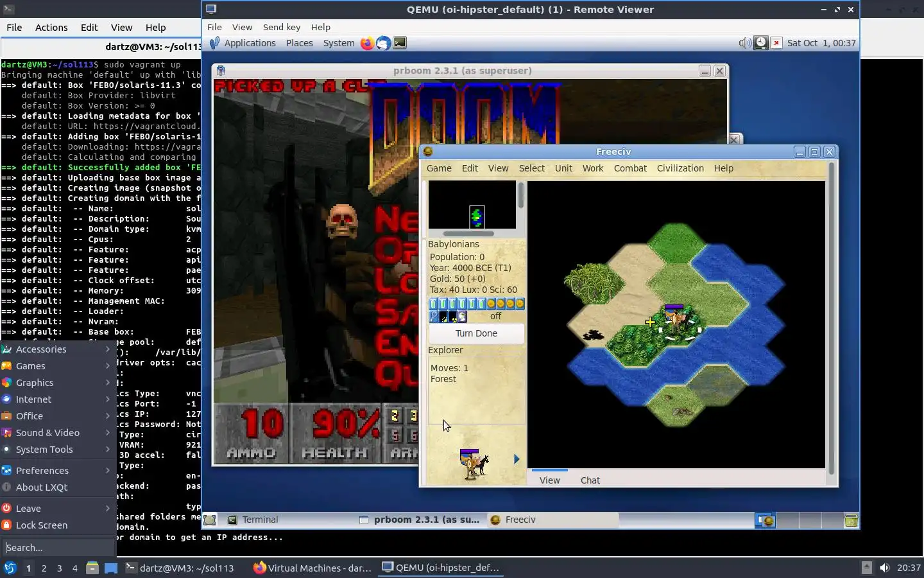Expand the Office submenu

point(57,416)
